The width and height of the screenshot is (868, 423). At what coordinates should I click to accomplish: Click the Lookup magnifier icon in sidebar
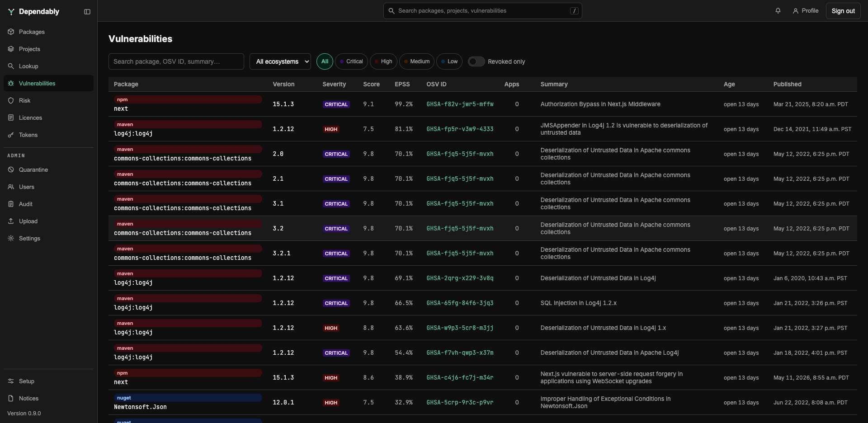click(x=11, y=66)
